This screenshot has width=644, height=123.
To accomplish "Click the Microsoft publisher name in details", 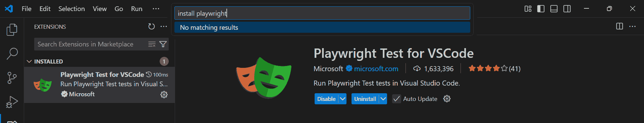I will click(x=328, y=69).
